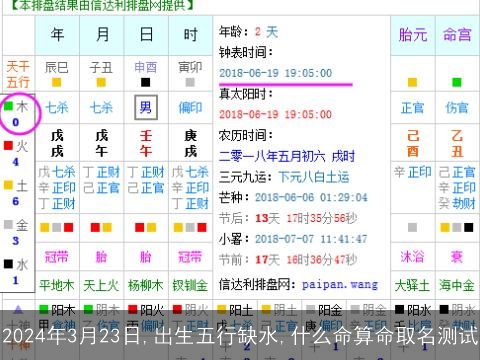Click the black 水 element swatch in left panel

tap(8, 264)
